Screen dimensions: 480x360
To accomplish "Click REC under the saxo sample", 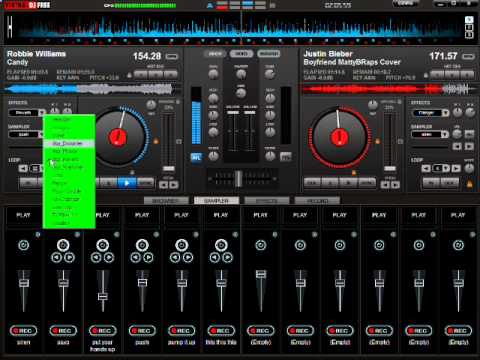I will click(x=63, y=331).
